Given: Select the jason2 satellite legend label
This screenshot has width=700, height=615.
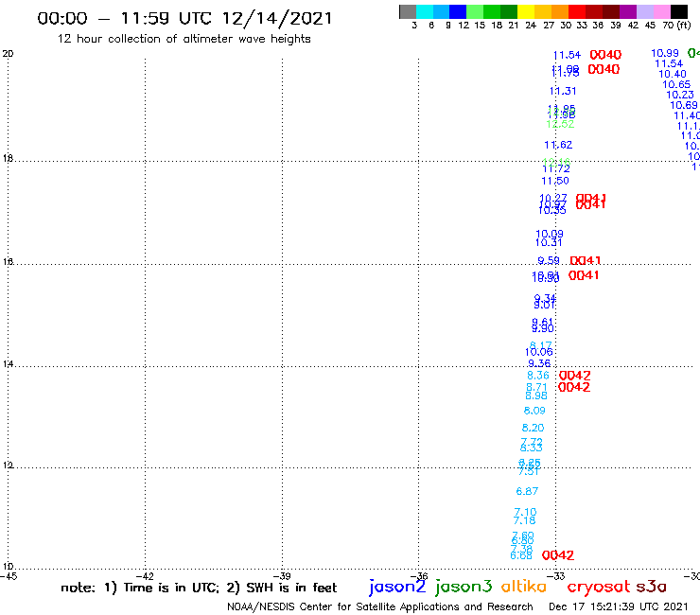Looking at the screenshot, I should pyautogui.click(x=397, y=587).
